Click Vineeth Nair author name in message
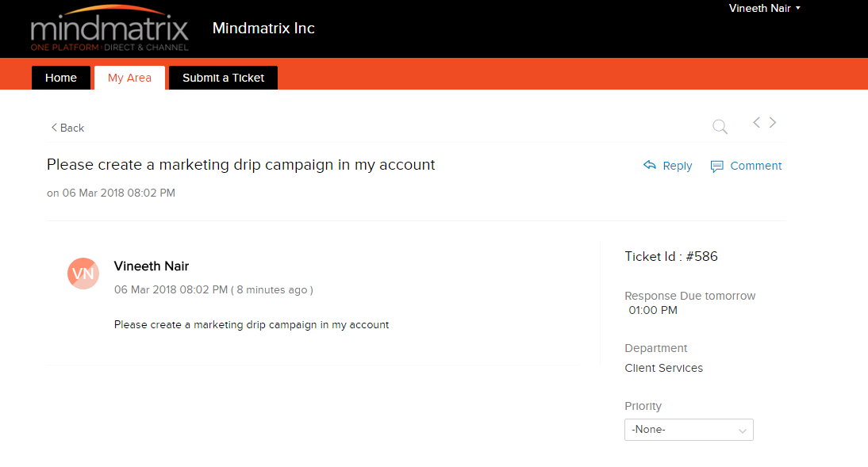 tap(152, 266)
